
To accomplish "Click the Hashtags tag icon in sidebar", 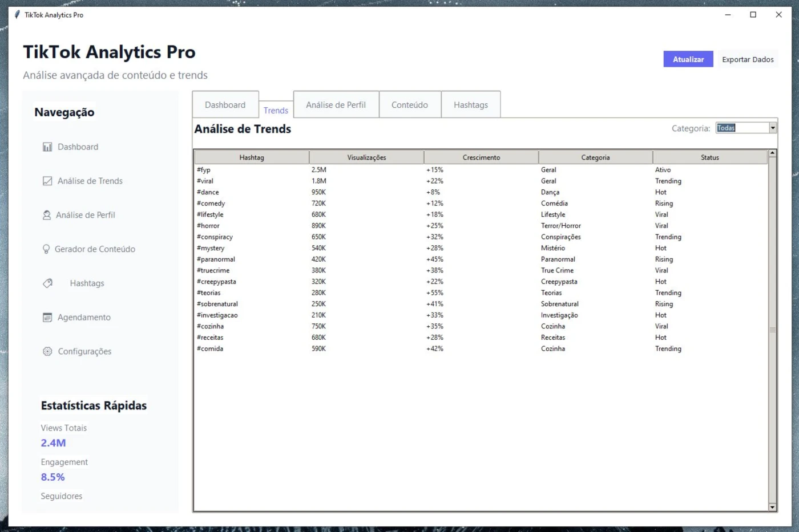I will pyautogui.click(x=48, y=283).
